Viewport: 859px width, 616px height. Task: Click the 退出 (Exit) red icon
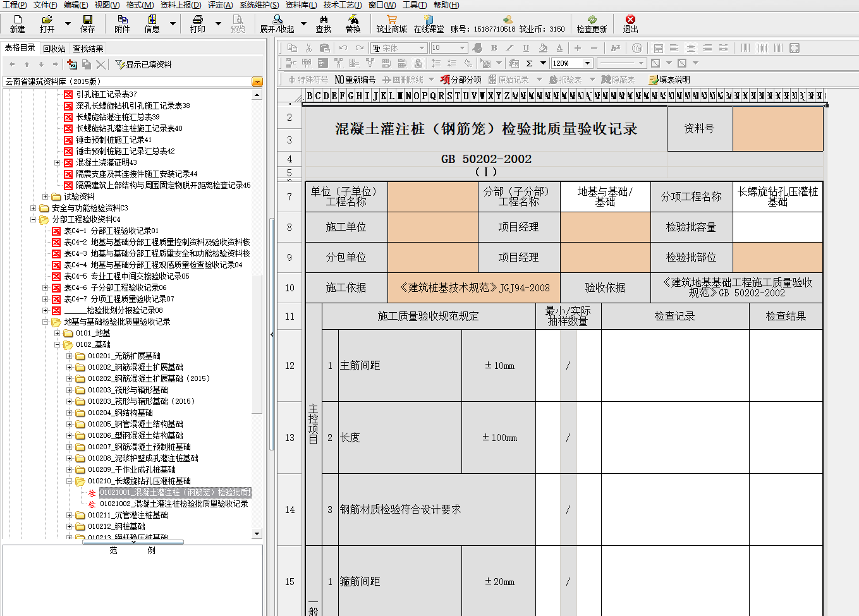coord(630,24)
